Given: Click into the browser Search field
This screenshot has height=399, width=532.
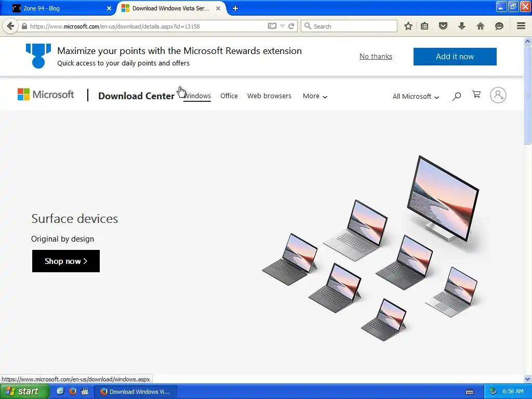Looking at the screenshot, I should [x=349, y=26].
